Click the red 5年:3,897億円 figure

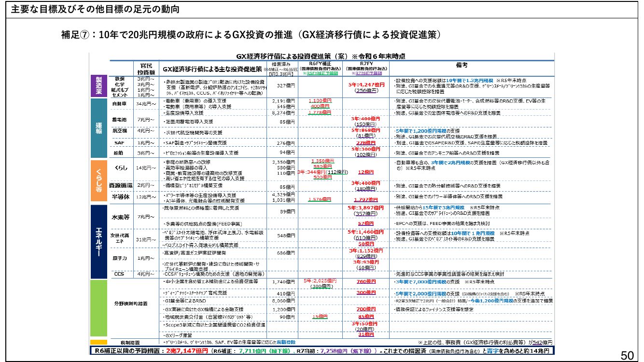point(366,208)
